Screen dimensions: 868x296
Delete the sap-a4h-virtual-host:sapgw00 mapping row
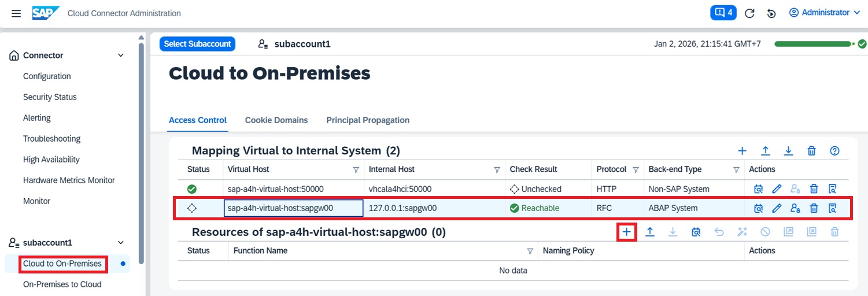pyautogui.click(x=814, y=208)
